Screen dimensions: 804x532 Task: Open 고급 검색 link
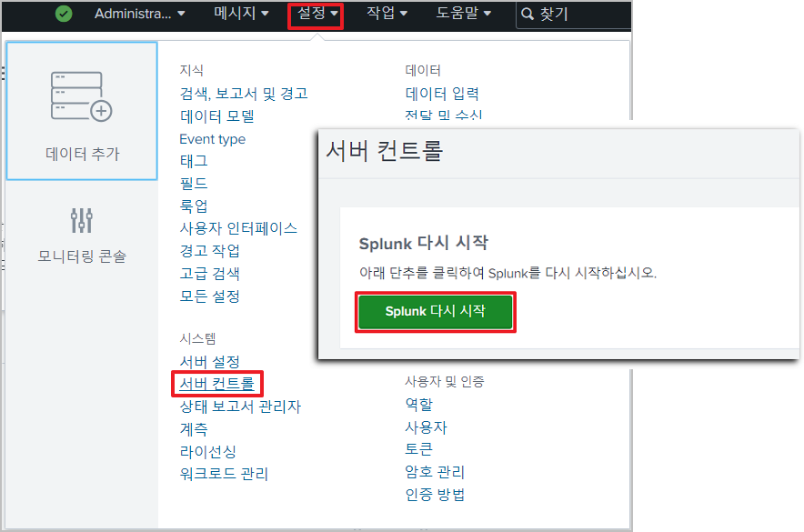tap(210, 273)
